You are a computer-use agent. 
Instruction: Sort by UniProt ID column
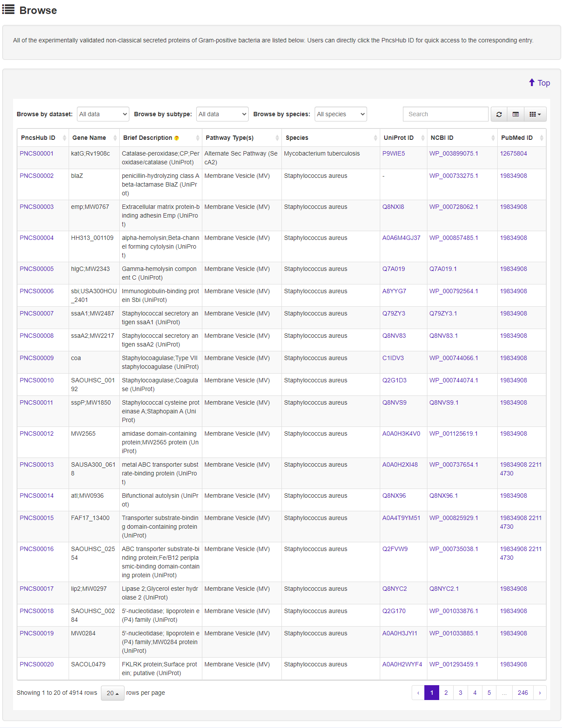click(398, 138)
